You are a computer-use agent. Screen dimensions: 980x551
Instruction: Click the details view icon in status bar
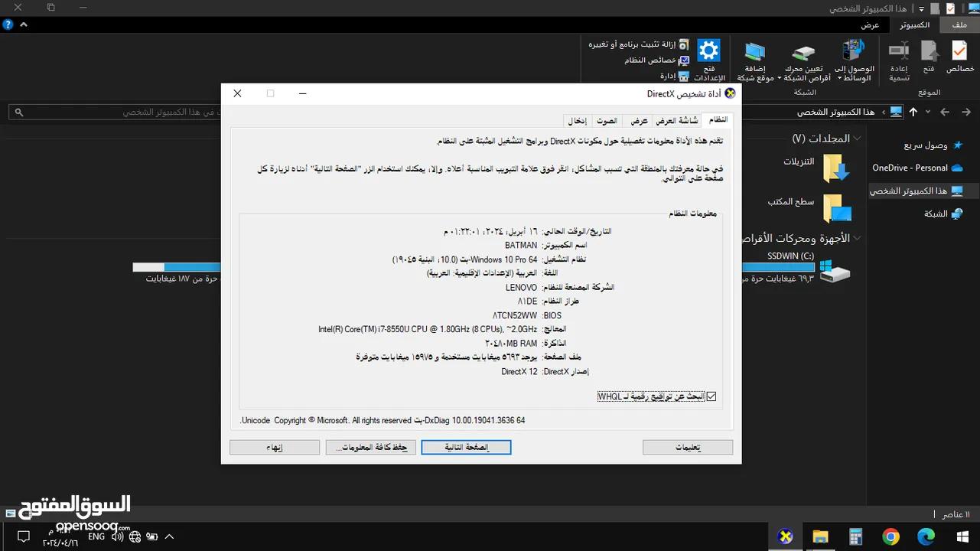coord(10,514)
